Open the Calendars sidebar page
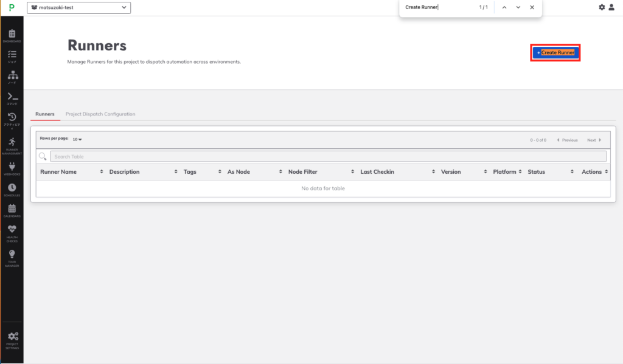623x364 pixels. click(x=12, y=210)
